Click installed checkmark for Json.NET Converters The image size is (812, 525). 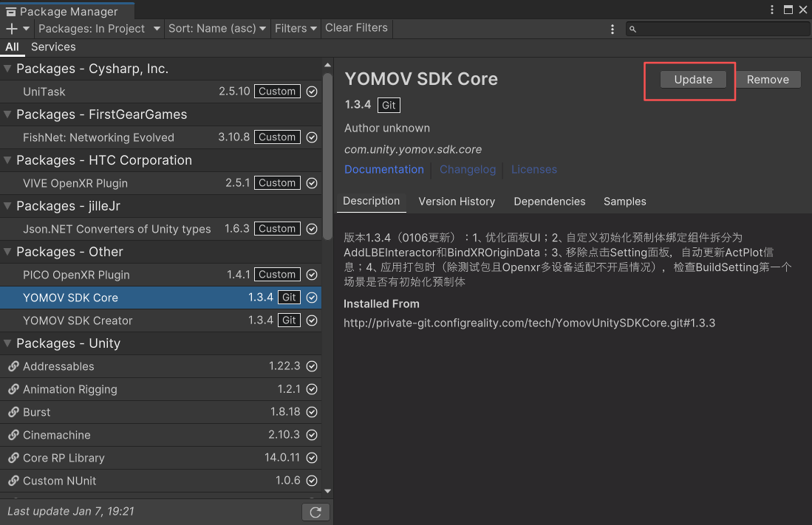(312, 229)
